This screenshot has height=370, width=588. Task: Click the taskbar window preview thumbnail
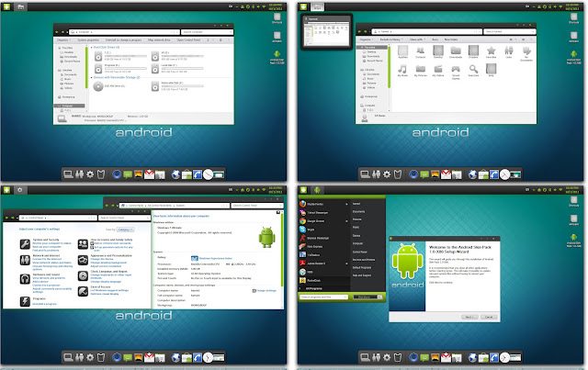coord(326,32)
